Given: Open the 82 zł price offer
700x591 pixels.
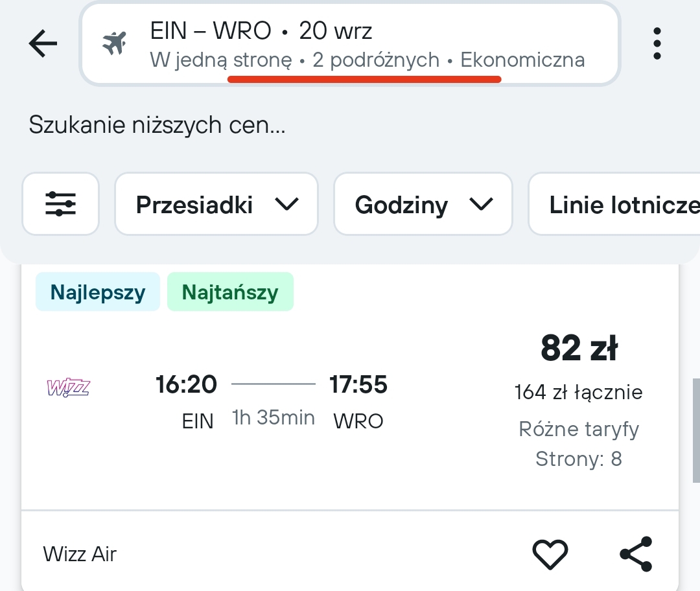Looking at the screenshot, I should pyautogui.click(x=579, y=348).
